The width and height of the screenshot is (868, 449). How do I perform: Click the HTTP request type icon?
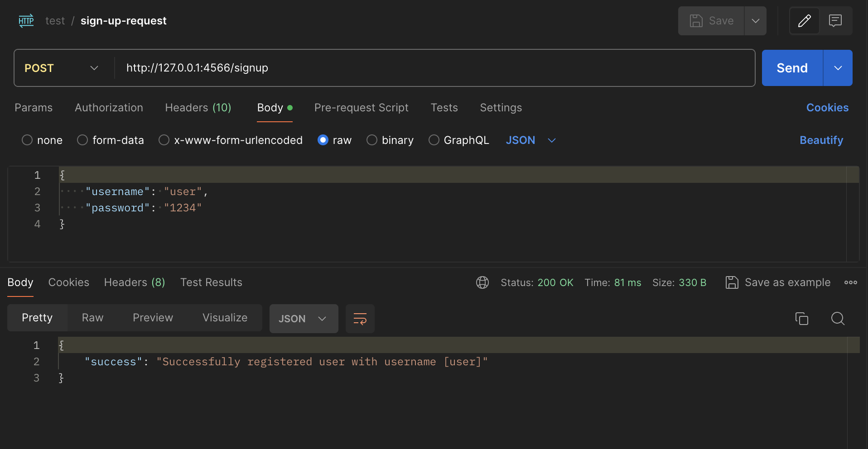[26, 21]
